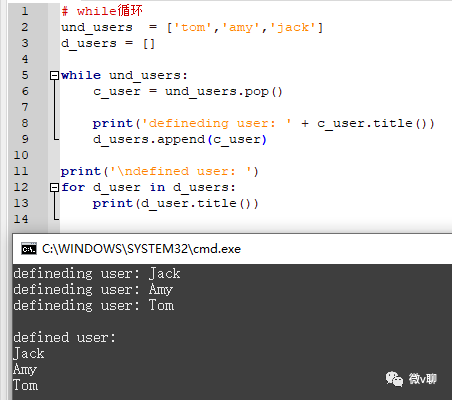Click und_users.pop() call on line 6
The width and height of the screenshot is (452, 400).
point(224,92)
